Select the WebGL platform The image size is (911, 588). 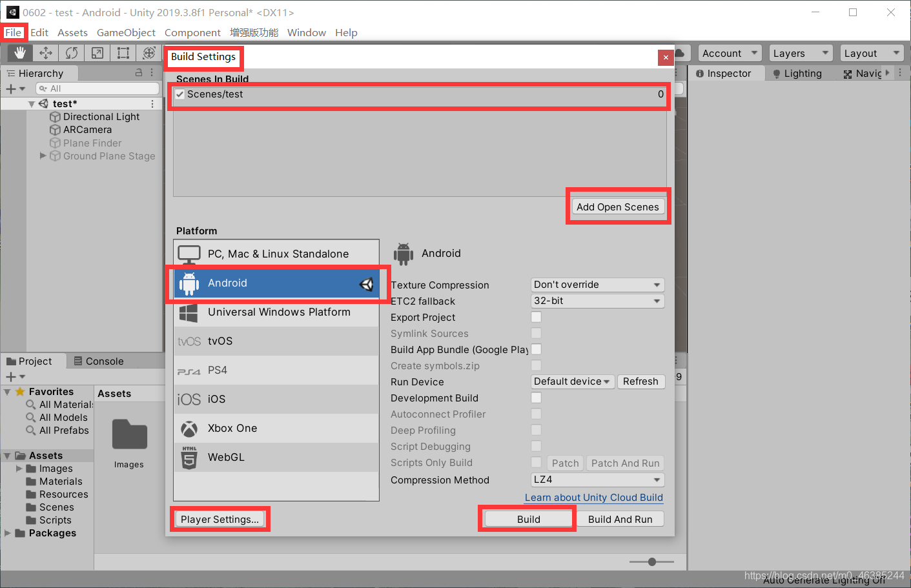point(276,458)
